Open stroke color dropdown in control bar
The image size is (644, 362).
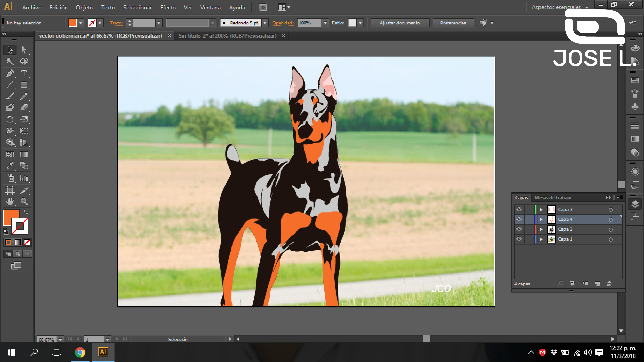point(100,23)
